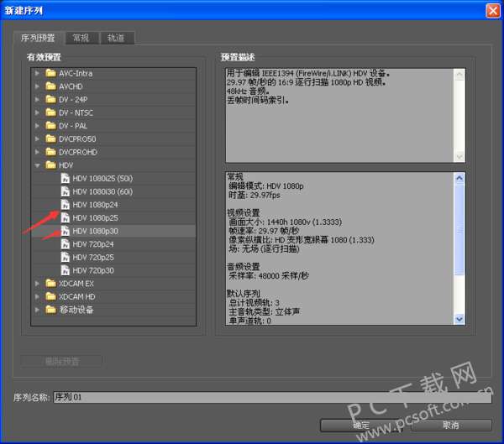This screenshot has height=444, width=504.
Task: Click the DVCPRO50 folder icon
Action: click(50, 139)
